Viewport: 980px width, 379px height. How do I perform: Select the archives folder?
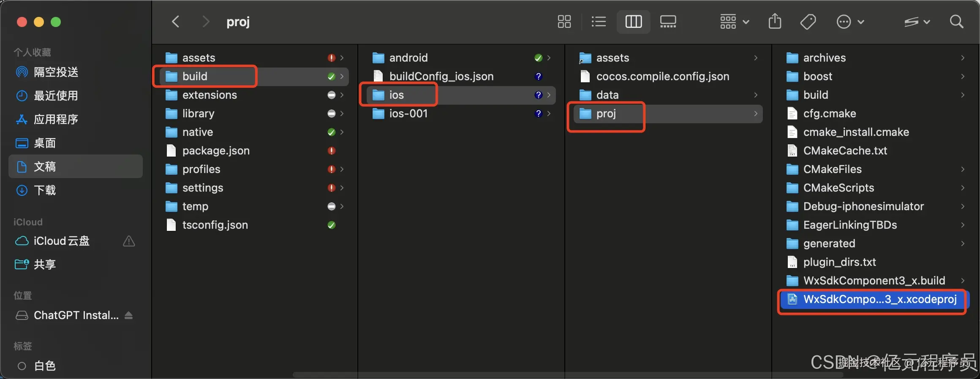click(875, 58)
